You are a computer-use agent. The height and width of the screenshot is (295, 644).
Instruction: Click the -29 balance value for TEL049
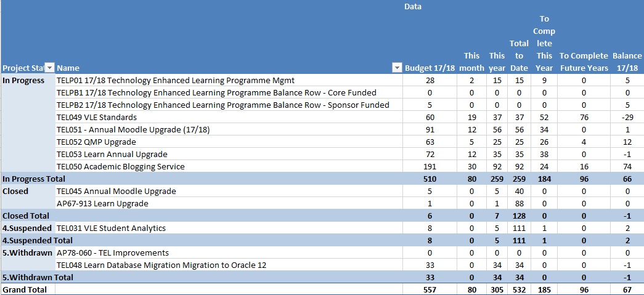[627, 117]
